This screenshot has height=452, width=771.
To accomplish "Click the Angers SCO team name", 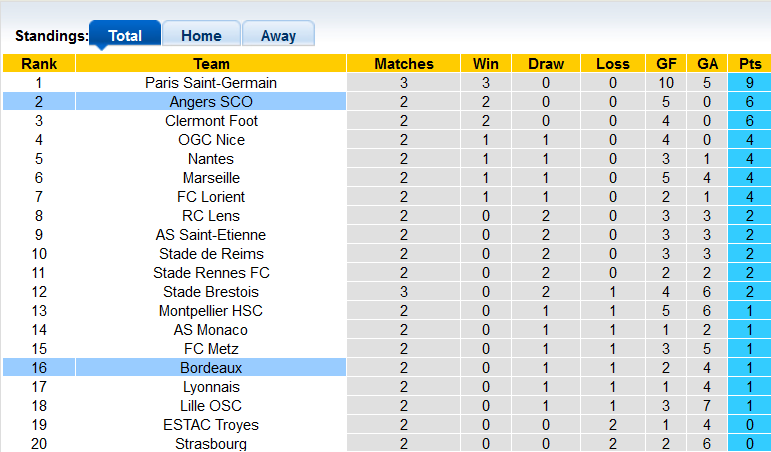I will 211,102.
